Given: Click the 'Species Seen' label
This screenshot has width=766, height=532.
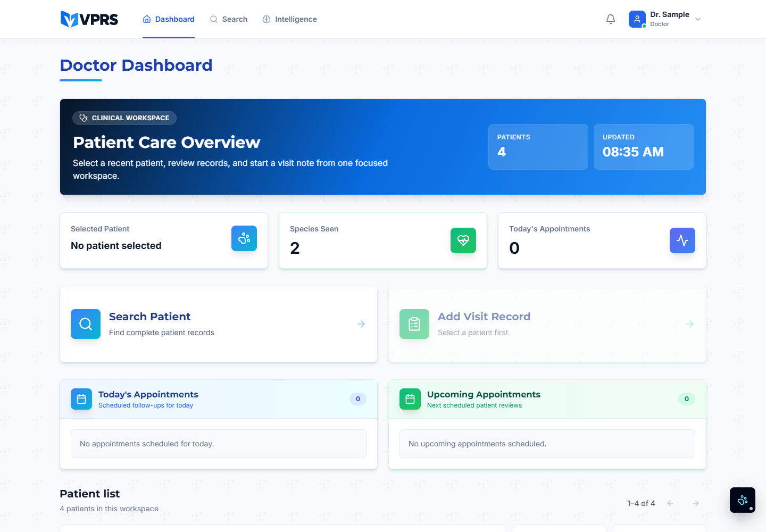Looking at the screenshot, I should (314, 229).
